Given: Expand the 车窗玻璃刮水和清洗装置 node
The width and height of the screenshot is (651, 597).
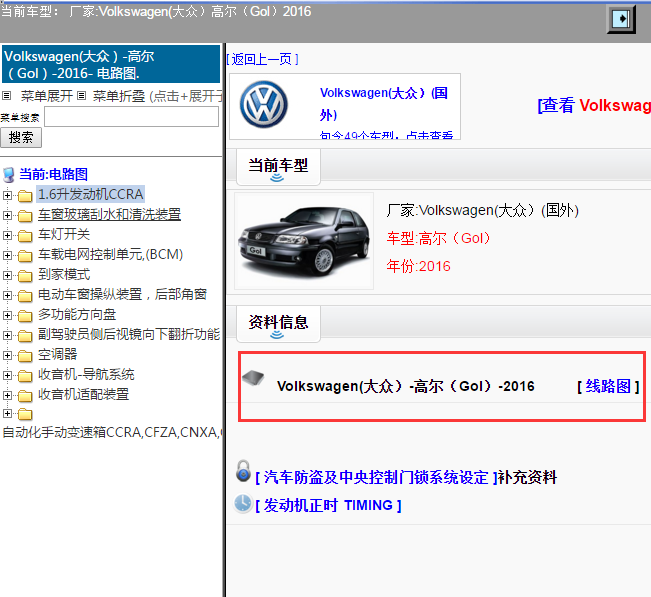Looking at the screenshot, I should tap(7, 215).
